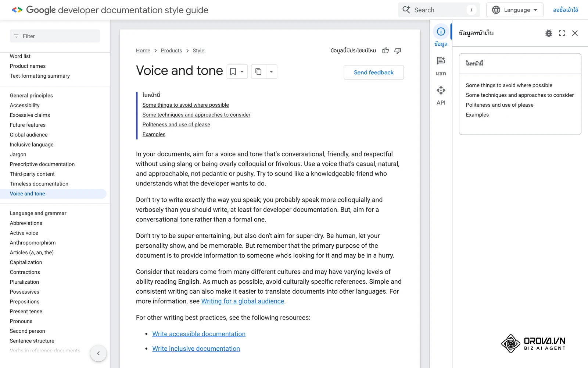Image resolution: width=588 pixels, height=368 pixels.
Task: Click the thumbs down not helpful icon
Action: click(398, 51)
